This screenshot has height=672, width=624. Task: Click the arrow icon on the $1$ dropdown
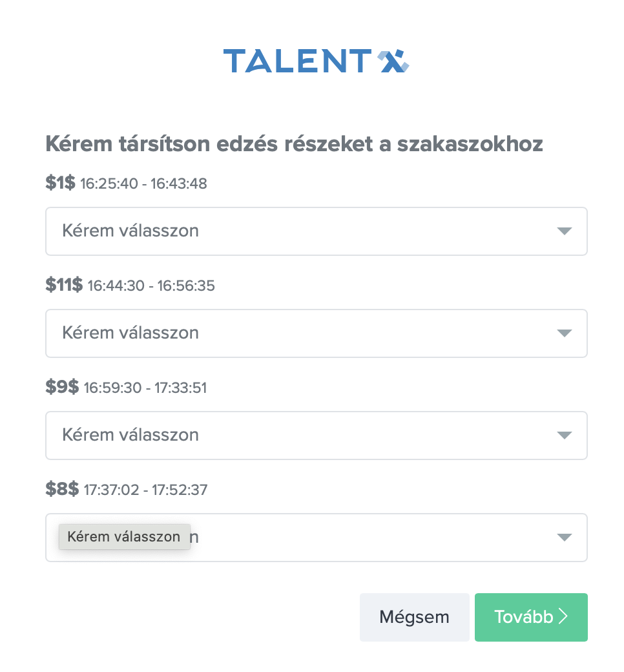click(564, 231)
